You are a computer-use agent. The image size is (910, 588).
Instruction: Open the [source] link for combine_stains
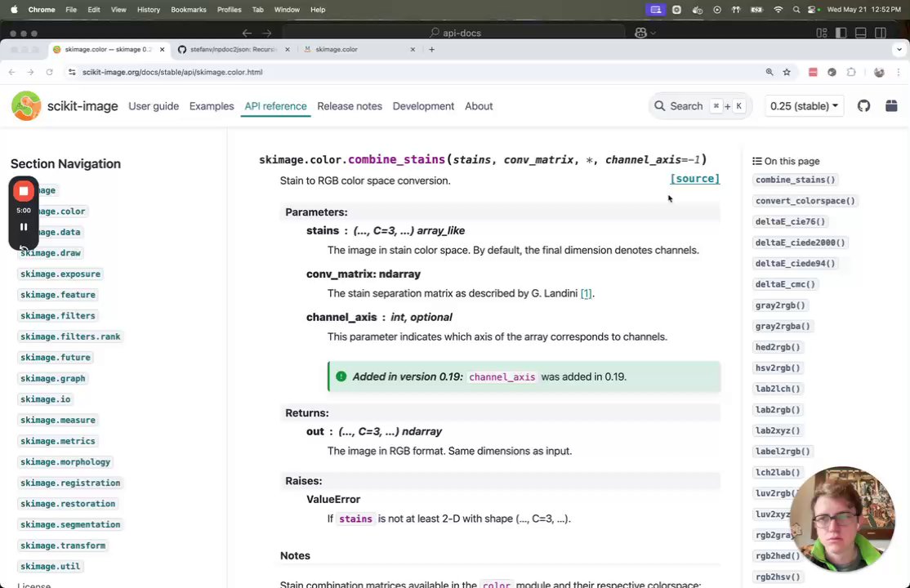click(694, 179)
